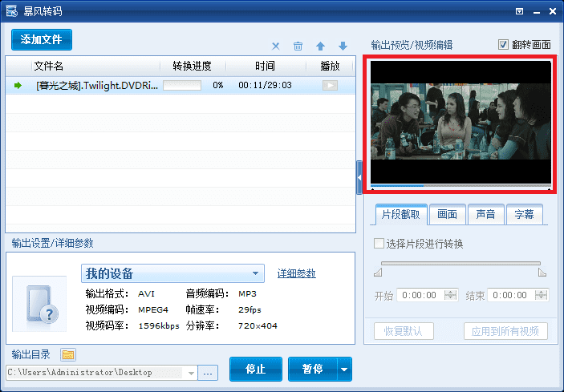Click the 结束 time input field
This screenshot has width=564, height=392.
511,295
